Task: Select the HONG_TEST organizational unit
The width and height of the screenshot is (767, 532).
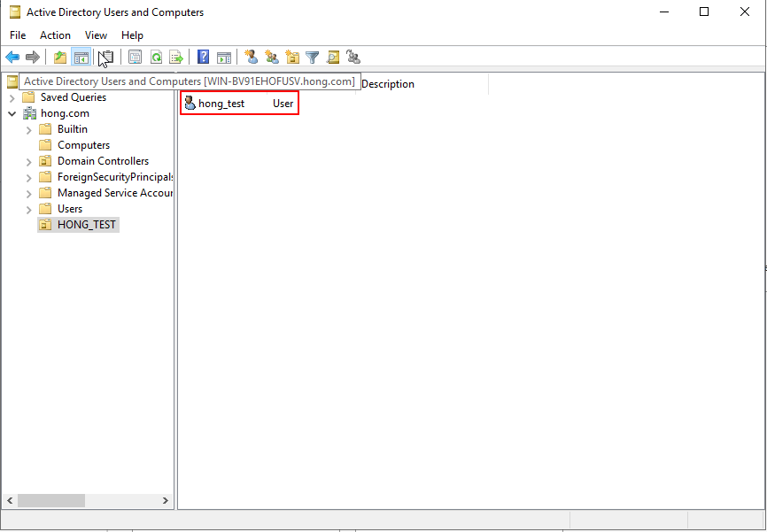Action: point(87,225)
